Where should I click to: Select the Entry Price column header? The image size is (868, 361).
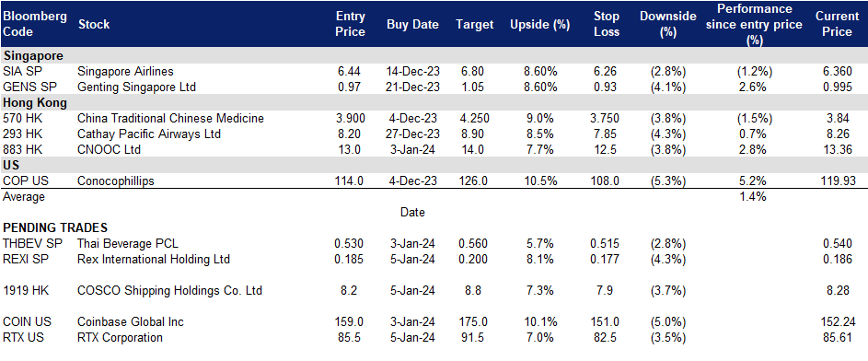351,24
